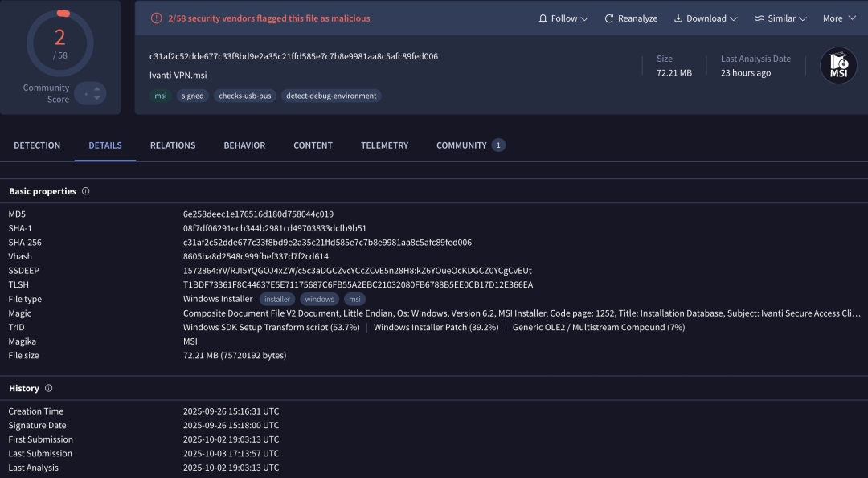Select the checks-usb-bus tag
This screenshot has height=478, width=868.
pyautogui.click(x=244, y=96)
